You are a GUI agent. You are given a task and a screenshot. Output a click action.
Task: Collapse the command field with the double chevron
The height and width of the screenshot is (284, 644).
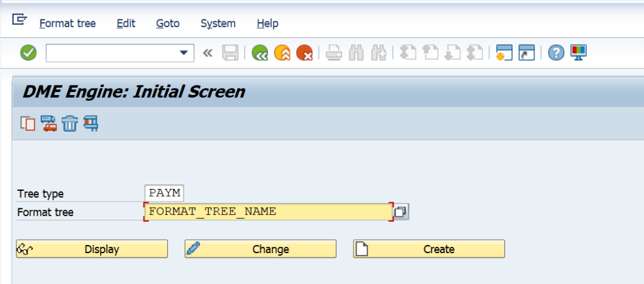coord(208,53)
